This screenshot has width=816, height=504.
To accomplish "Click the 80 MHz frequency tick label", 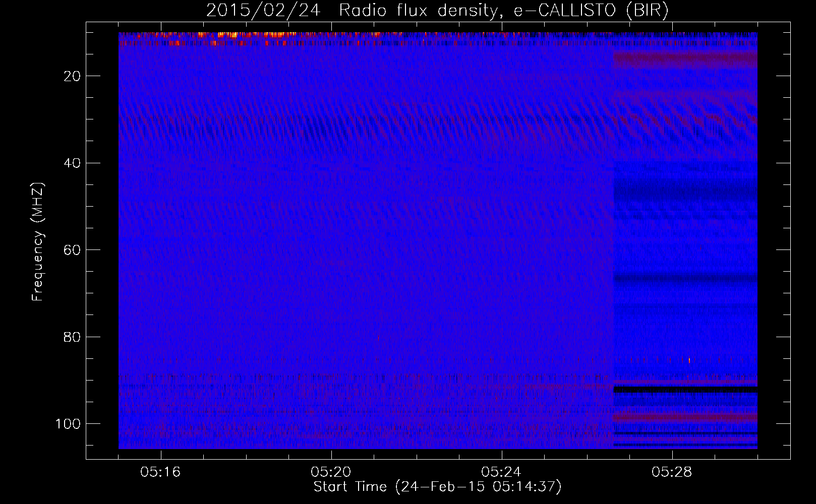I will pos(73,337).
